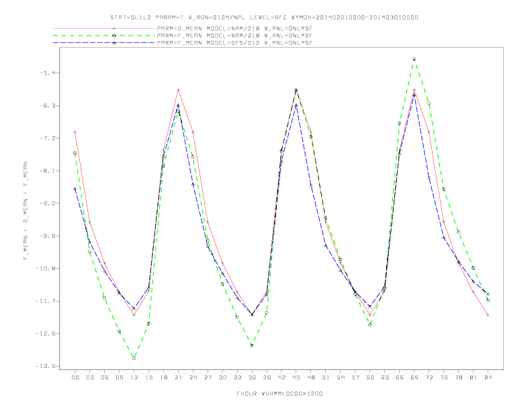The height and width of the screenshot is (411, 532).
Task: Click x-axis tick label 21
Action: tap(178, 377)
